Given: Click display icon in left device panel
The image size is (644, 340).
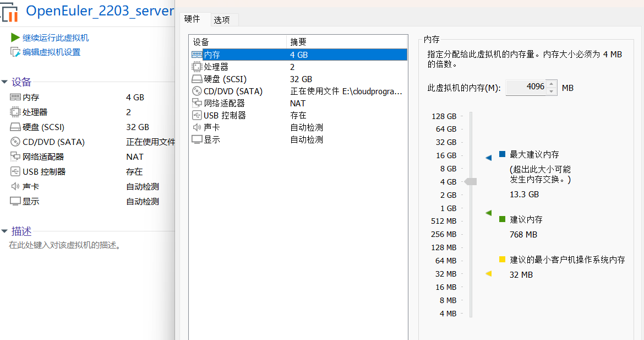Looking at the screenshot, I should pos(15,201).
